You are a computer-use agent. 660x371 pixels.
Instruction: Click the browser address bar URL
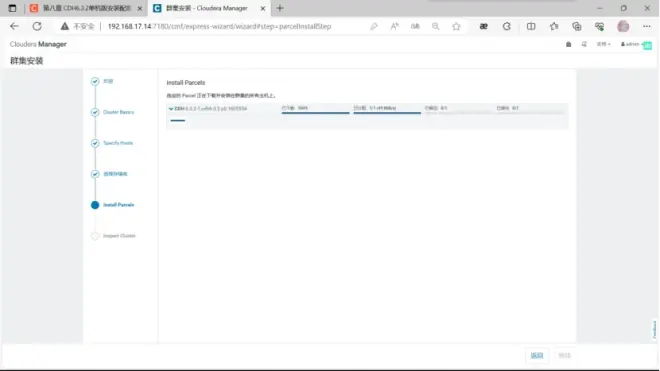pos(219,27)
